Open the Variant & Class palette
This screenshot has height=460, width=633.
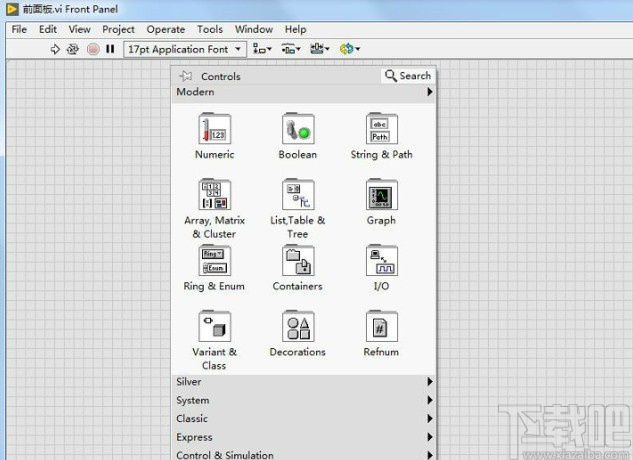point(214,340)
